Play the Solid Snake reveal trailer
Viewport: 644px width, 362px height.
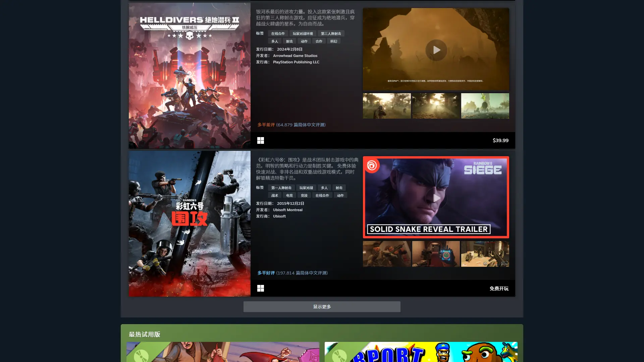click(x=436, y=198)
